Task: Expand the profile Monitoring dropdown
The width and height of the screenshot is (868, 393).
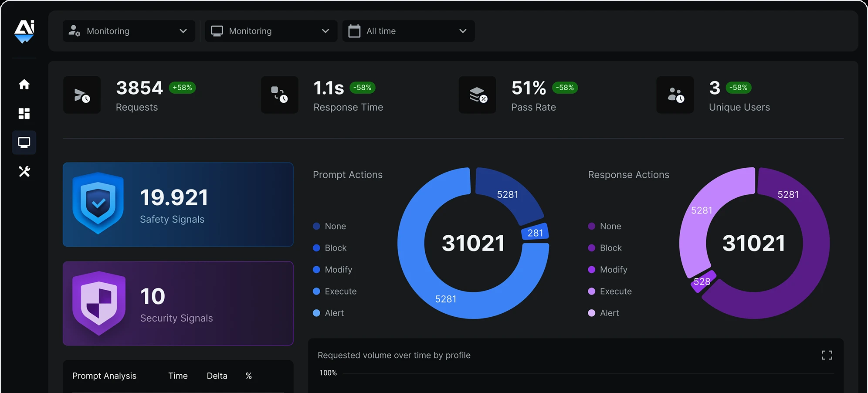Action: click(x=128, y=31)
